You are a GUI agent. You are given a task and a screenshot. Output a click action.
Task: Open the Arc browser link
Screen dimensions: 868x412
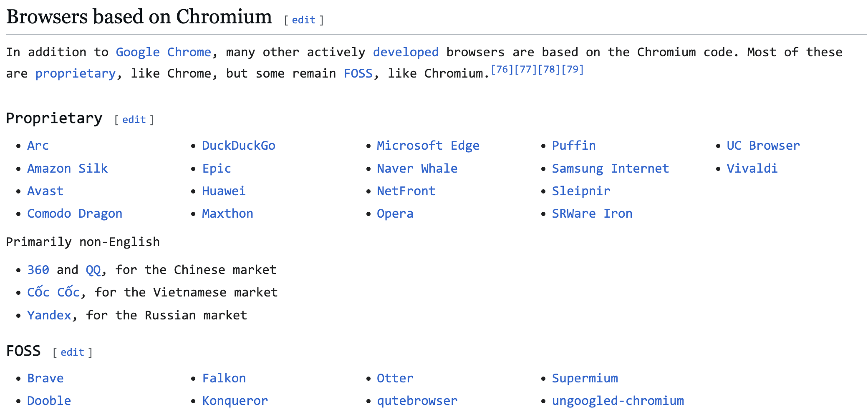click(38, 146)
